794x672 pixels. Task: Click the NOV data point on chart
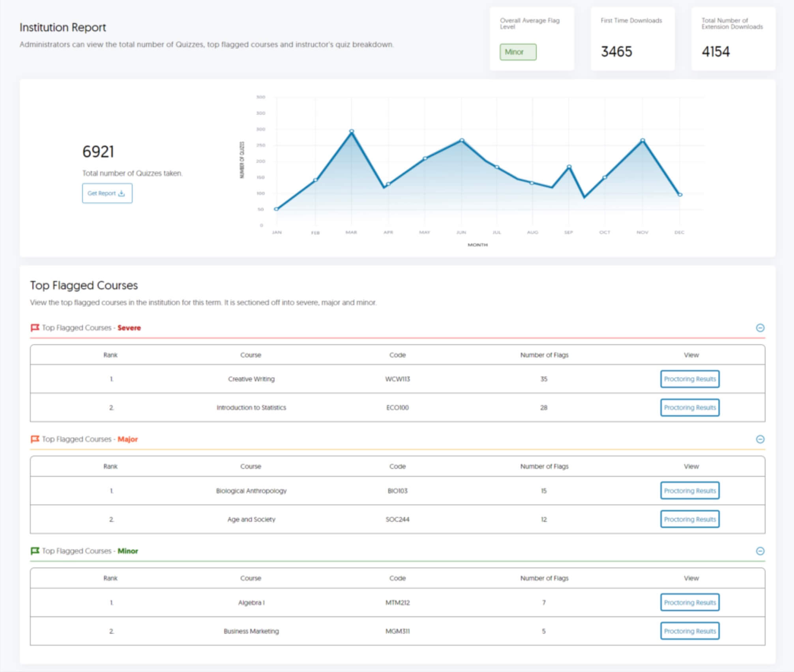pyautogui.click(x=642, y=140)
